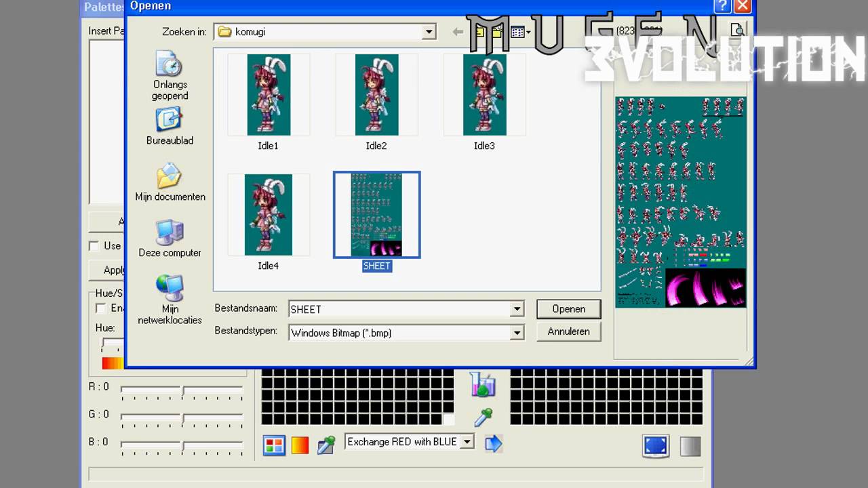Screen dimensions: 868x488
Task: Open the view menu icon in dialog toolbar
Action: coord(520,31)
